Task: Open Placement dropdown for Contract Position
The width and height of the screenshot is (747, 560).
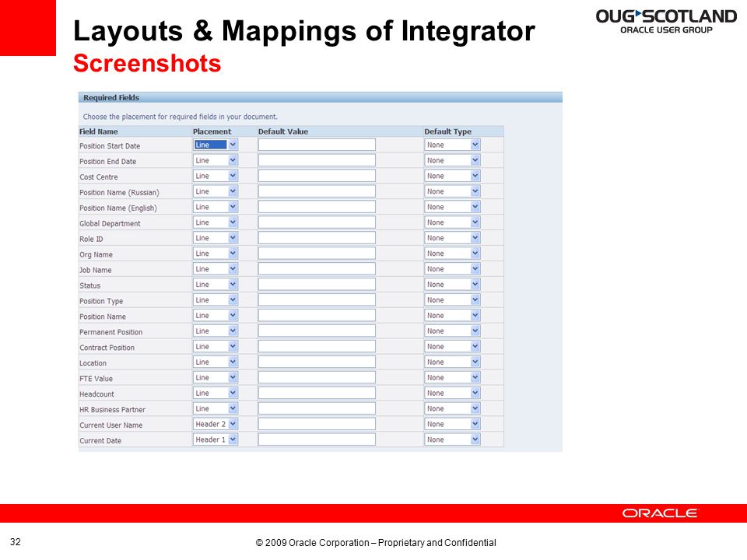Action: tap(216, 347)
